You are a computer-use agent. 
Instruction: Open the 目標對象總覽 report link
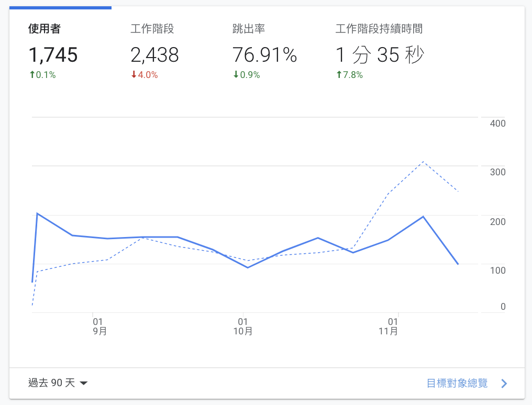(x=457, y=383)
